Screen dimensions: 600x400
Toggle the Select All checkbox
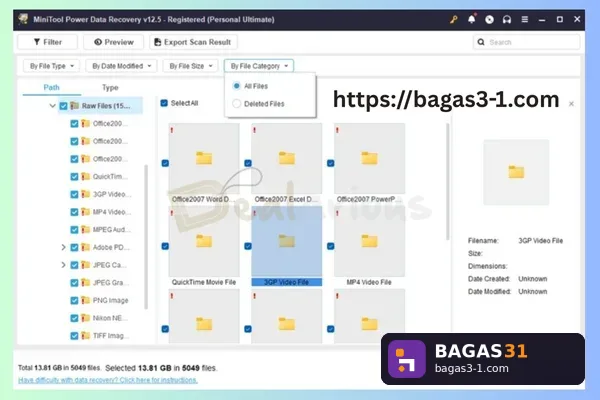click(164, 103)
